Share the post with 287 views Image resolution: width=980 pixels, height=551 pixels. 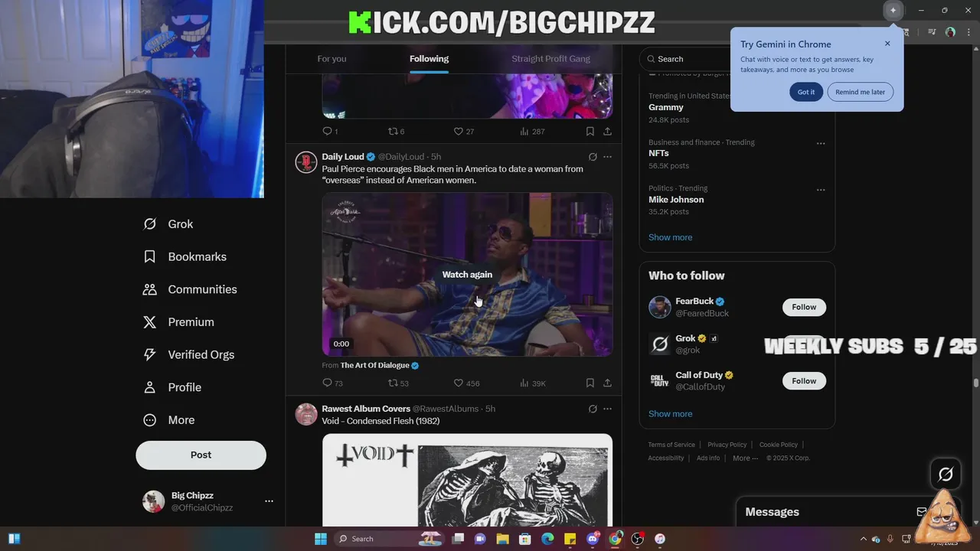pos(607,132)
